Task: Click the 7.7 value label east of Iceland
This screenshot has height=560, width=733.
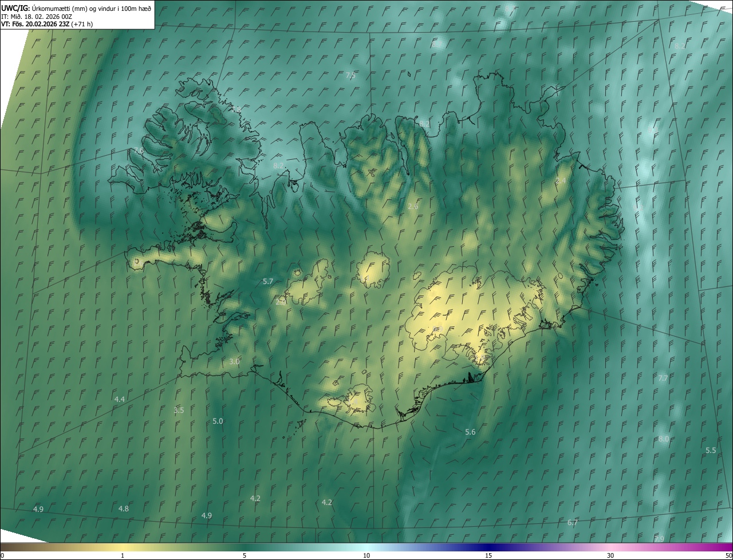Action: pos(663,378)
